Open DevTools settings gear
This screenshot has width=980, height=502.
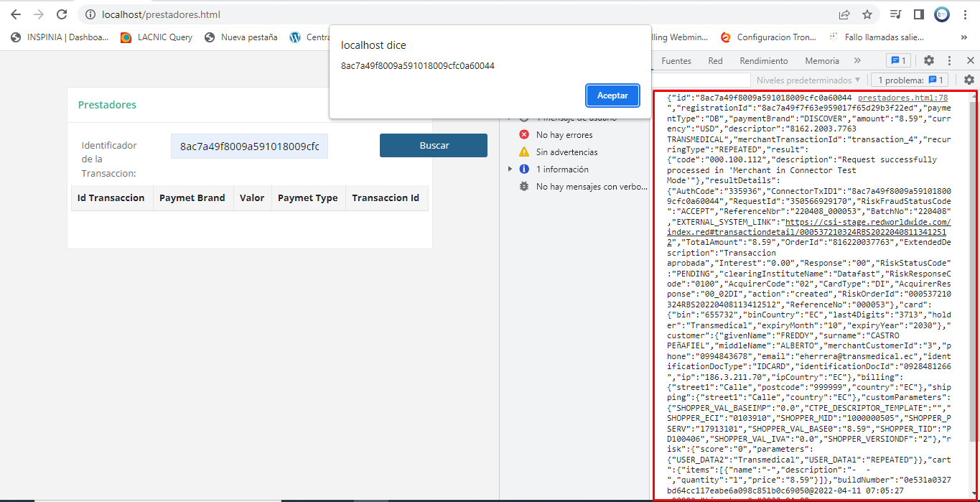pyautogui.click(x=928, y=61)
